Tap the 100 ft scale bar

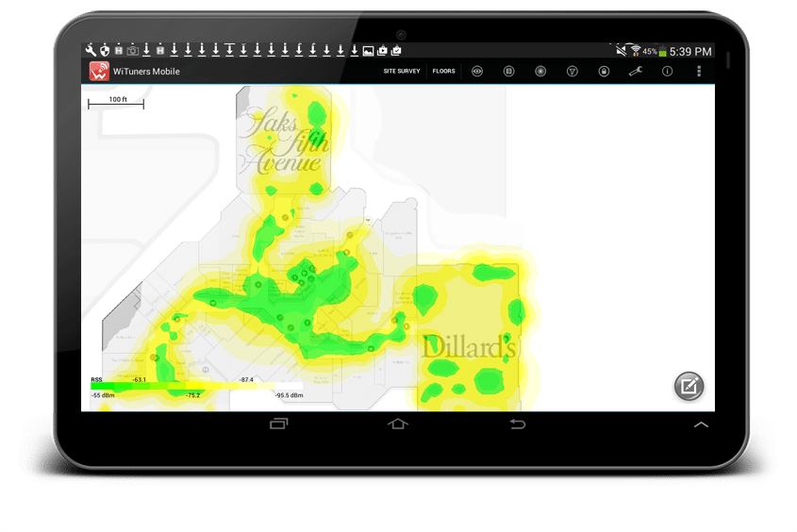click(x=116, y=102)
